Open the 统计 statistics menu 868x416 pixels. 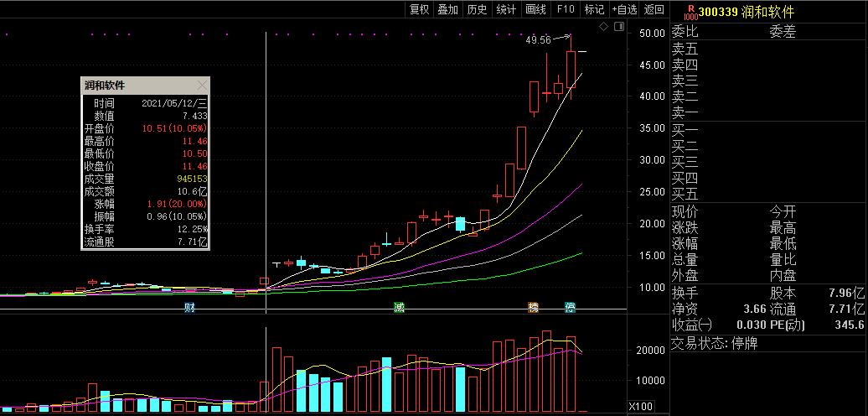[x=506, y=9]
